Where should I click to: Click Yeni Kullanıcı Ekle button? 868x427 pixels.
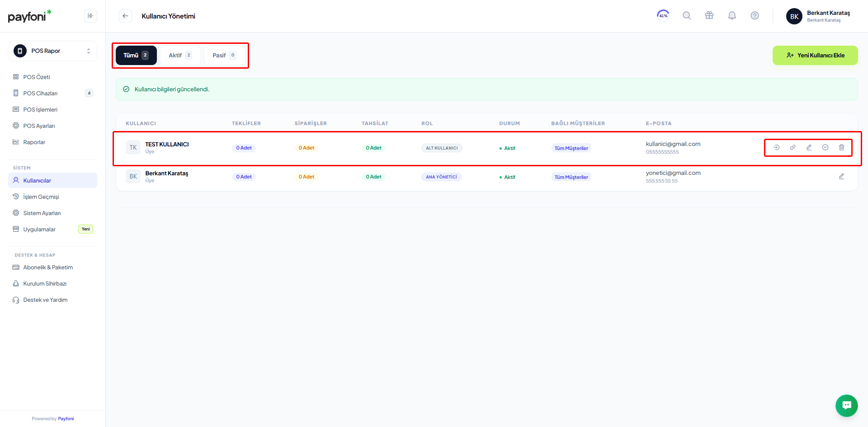[x=815, y=55]
